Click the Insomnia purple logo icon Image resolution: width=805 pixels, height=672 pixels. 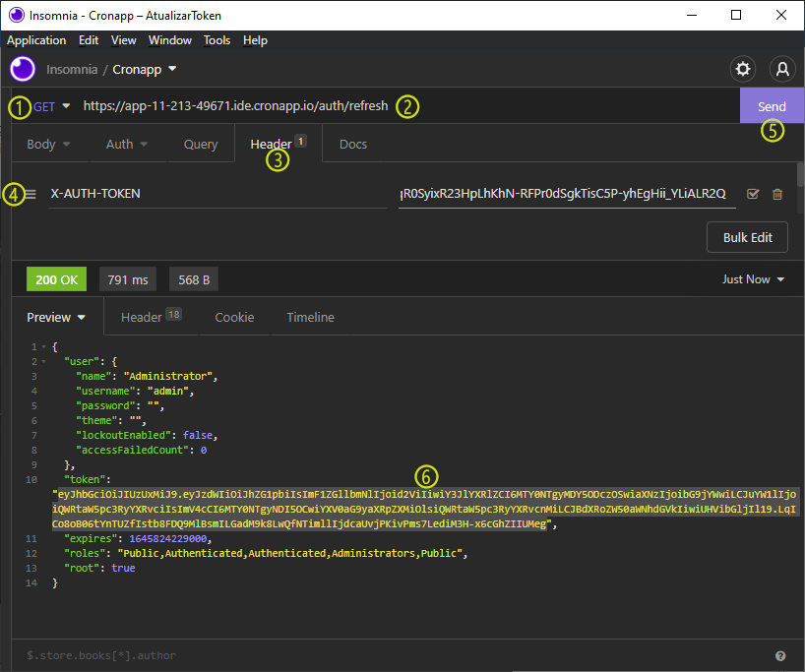click(x=23, y=69)
